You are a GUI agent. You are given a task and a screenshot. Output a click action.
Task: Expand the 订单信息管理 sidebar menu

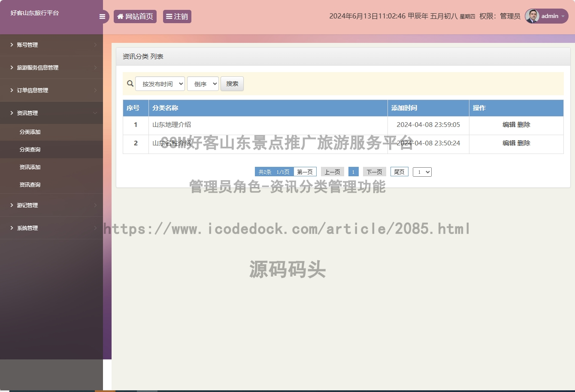[51, 90]
